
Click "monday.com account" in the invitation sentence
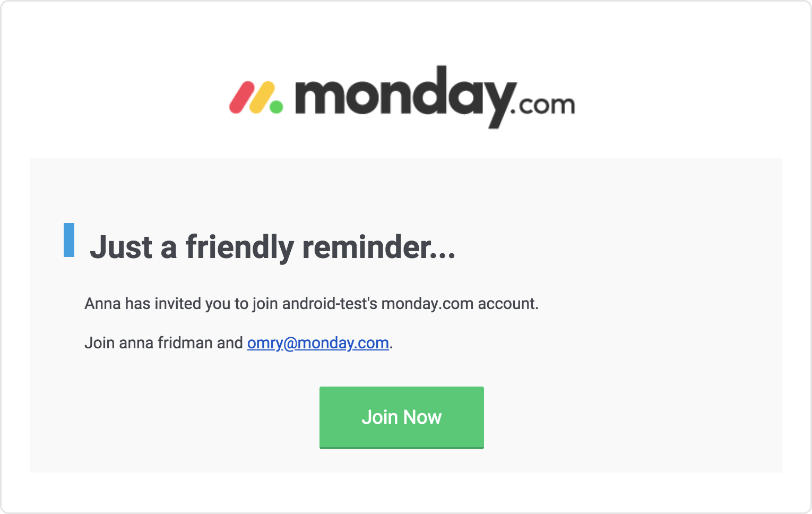click(459, 304)
